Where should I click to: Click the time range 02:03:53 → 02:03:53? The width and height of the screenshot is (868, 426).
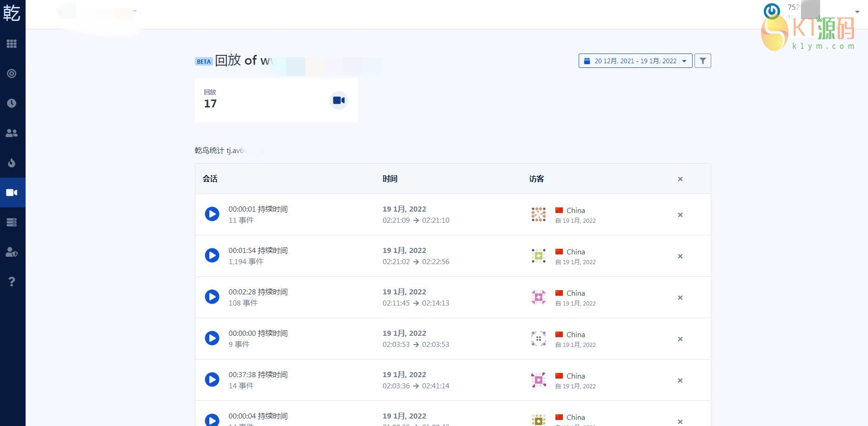click(416, 345)
